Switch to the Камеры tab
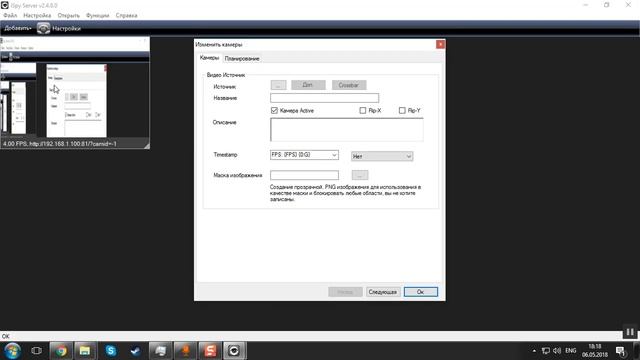 coord(209,58)
